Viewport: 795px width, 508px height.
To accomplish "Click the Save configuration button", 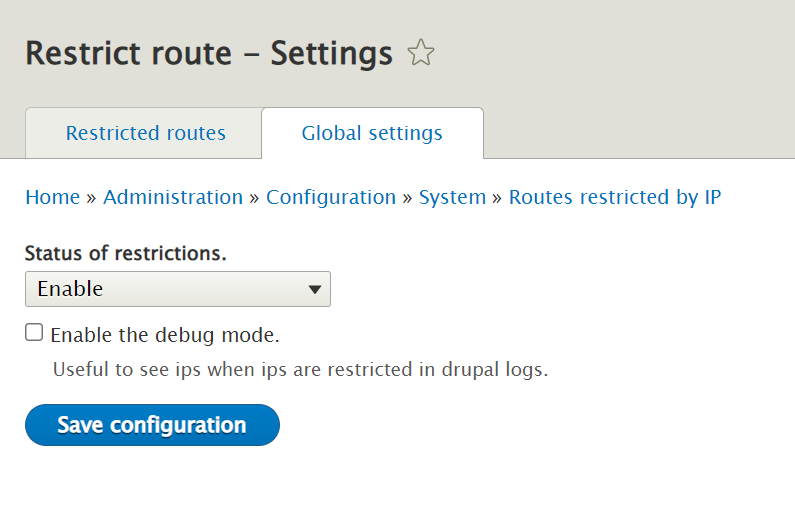I will [x=152, y=425].
